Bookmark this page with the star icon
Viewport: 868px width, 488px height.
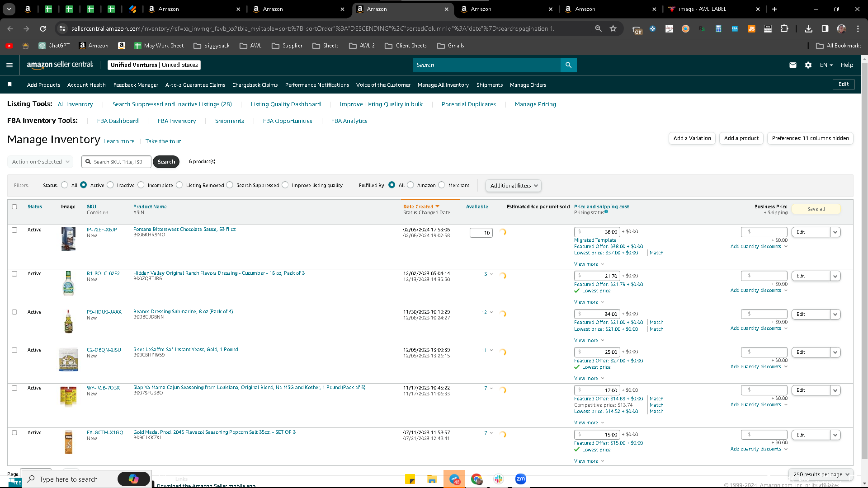613,28
